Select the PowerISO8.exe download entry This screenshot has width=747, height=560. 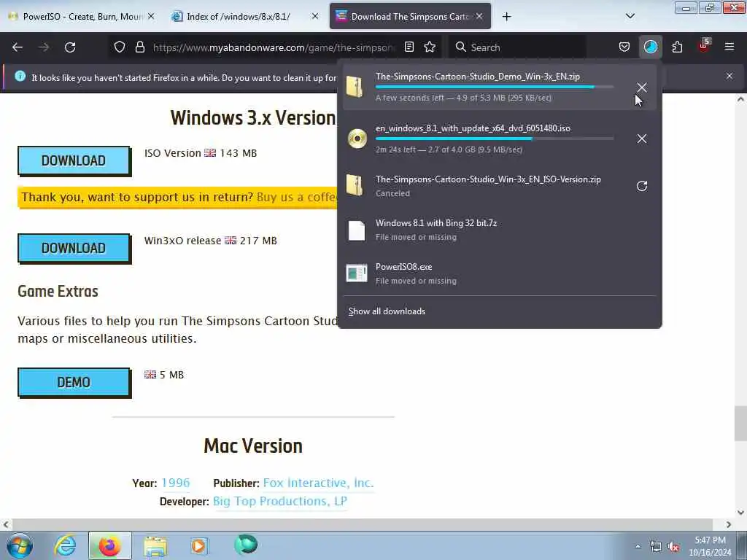[500, 273]
